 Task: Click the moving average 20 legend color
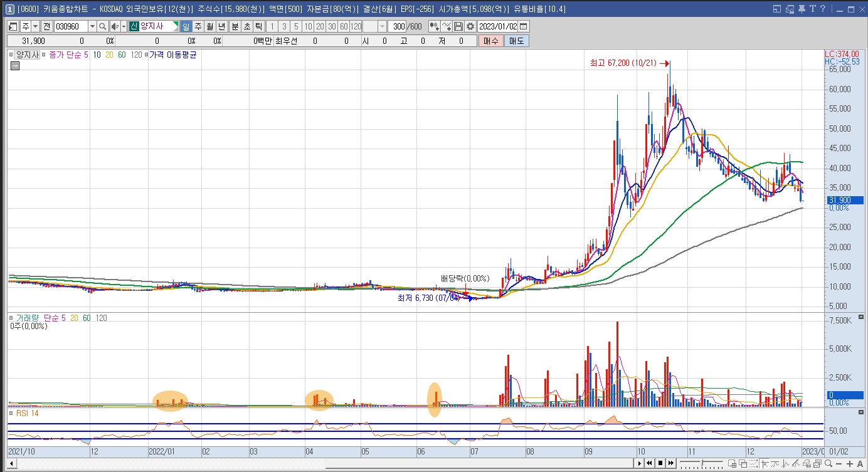(109, 55)
